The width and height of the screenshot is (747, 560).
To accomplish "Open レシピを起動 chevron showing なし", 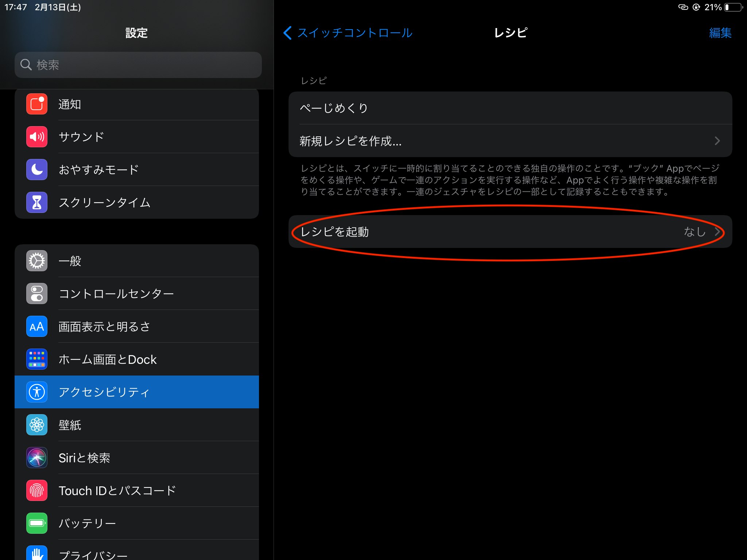I will pyautogui.click(x=717, y=232).
